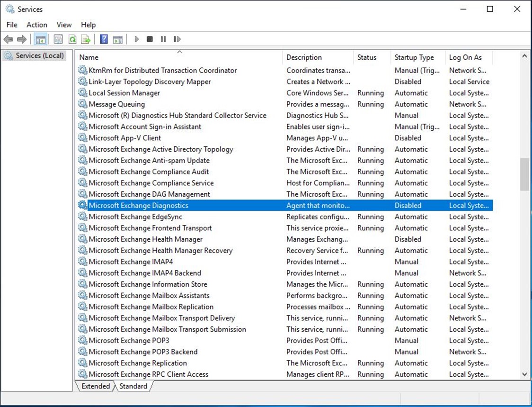
Task: Click the Refresh toolbar icon
Action: click(72, 39)
